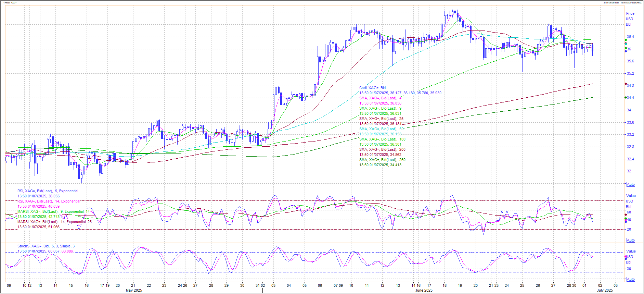
Task: Click the '4 Hours XAG=' chart title
Action: pyautogui.click(x=10, y=3)
